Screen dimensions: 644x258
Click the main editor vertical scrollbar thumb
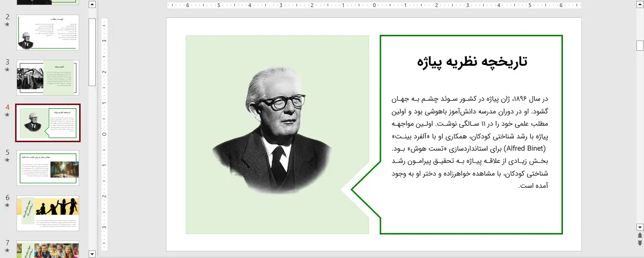pyautogui.click(x=640, y=45)
